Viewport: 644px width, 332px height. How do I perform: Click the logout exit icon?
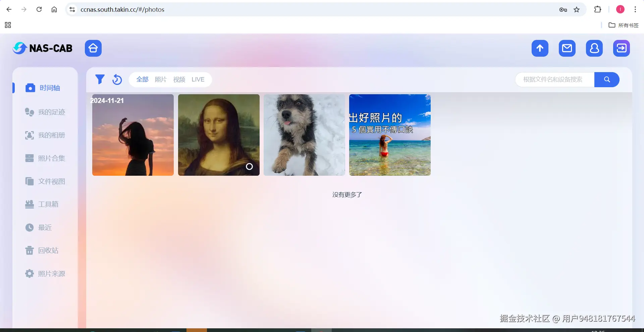622,48
